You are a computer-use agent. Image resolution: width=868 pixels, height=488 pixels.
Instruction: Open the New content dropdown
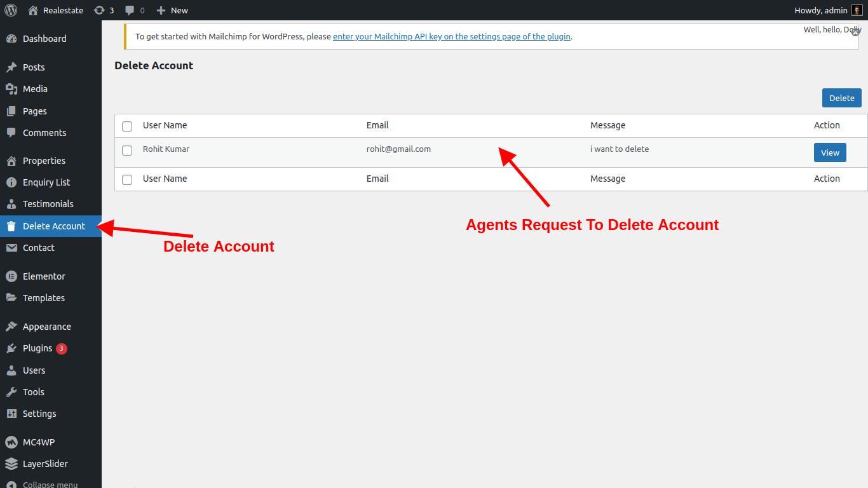[x=172, y=10]
